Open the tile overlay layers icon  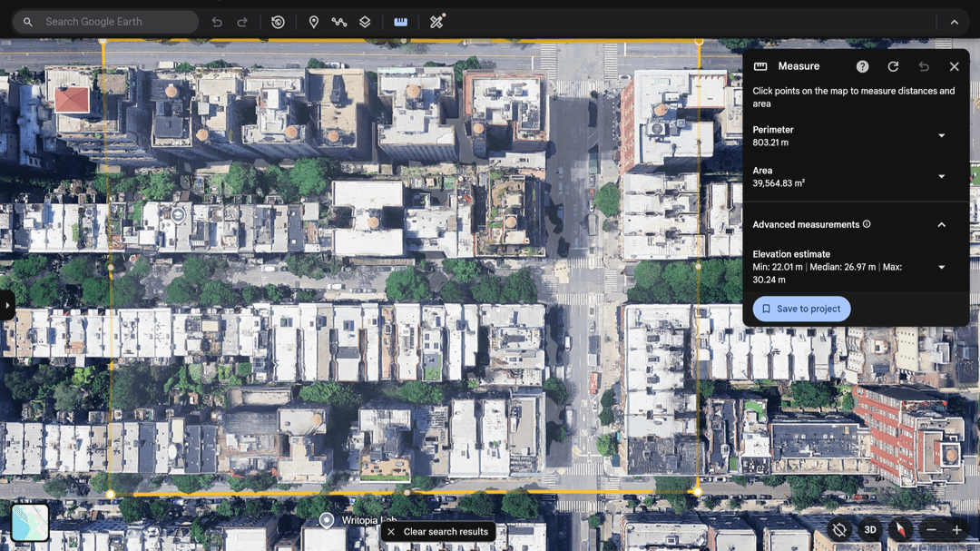[365, 22]
